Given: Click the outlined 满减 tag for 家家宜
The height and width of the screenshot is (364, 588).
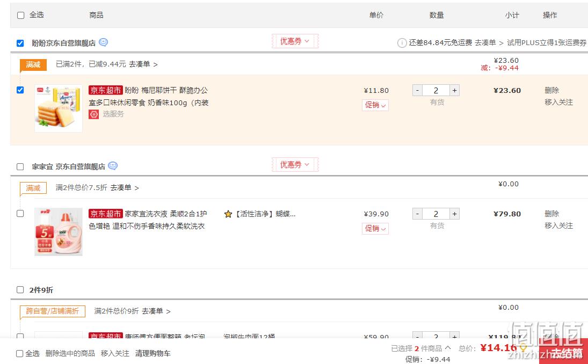Looking at the screenshot, I should [x=33, y=188].
